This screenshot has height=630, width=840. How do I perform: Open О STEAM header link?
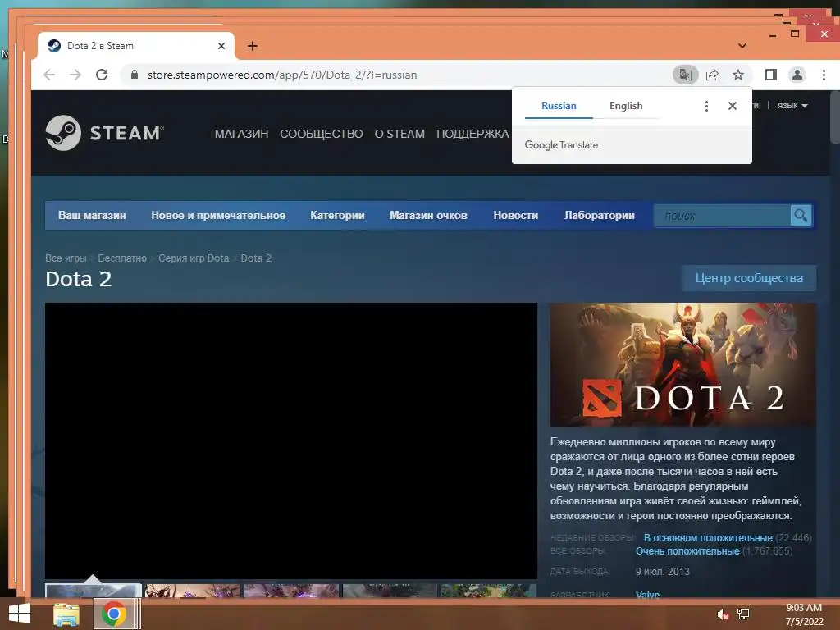coord(399,134)
